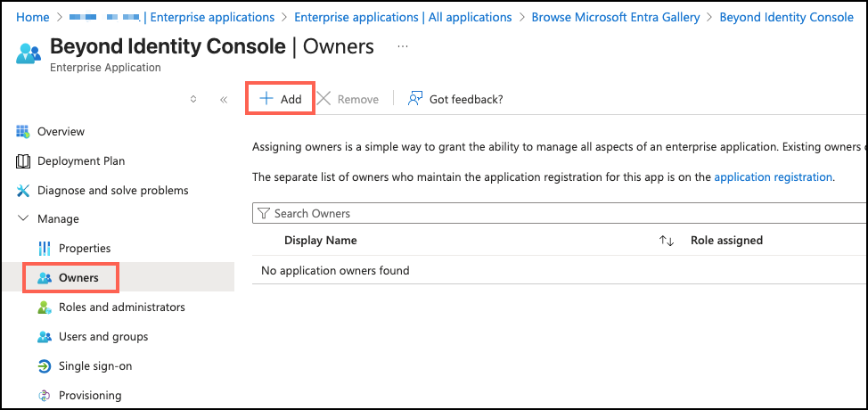Open Provisioning settings
The height and width of the screenshot is (410, 868).
[90, 395]
